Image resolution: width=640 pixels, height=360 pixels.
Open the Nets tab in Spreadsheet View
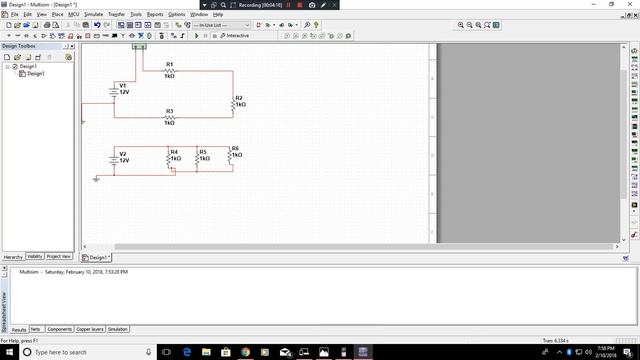point(36,329)
